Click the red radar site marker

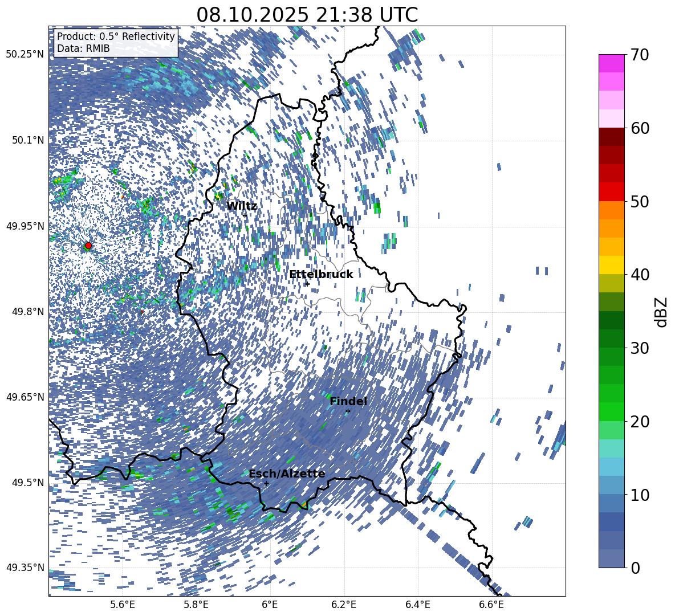pos(88,246)
